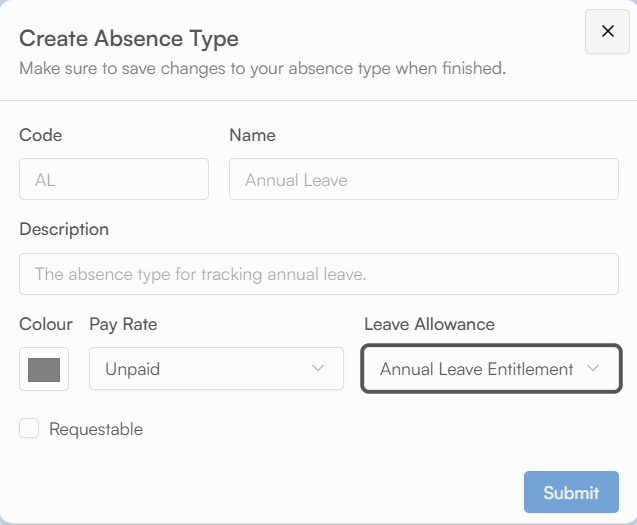Click into the Description input box
The height and width of the screenshot is (525, 637).
318,273
